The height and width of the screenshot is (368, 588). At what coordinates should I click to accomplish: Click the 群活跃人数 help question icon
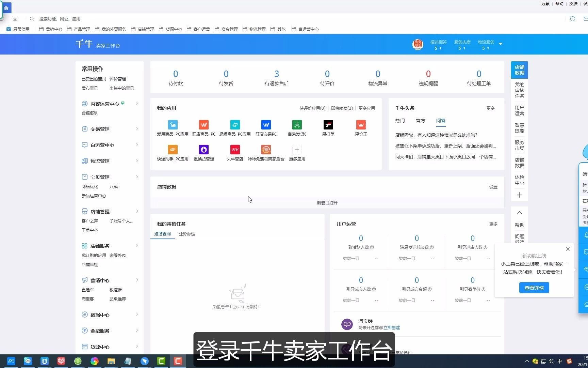372,247
